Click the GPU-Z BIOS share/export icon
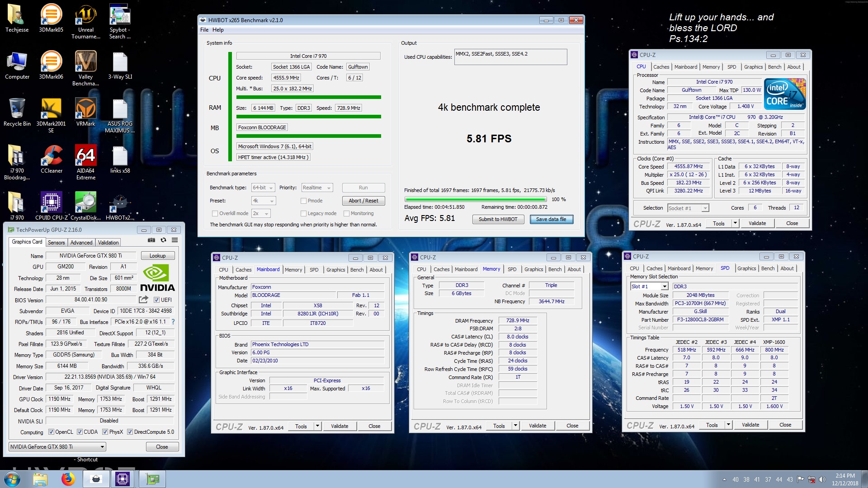 point(143,299)
